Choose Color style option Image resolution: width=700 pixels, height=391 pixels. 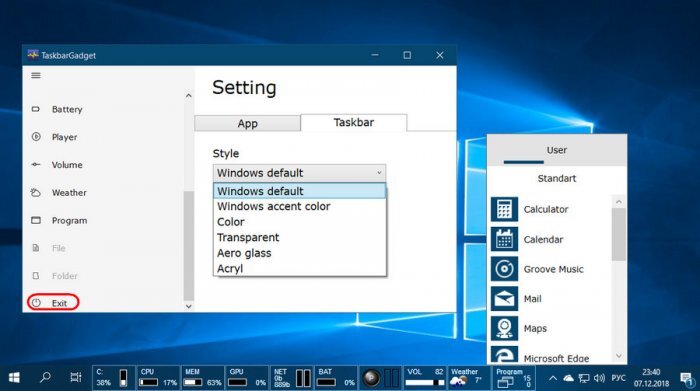[299, 222]
